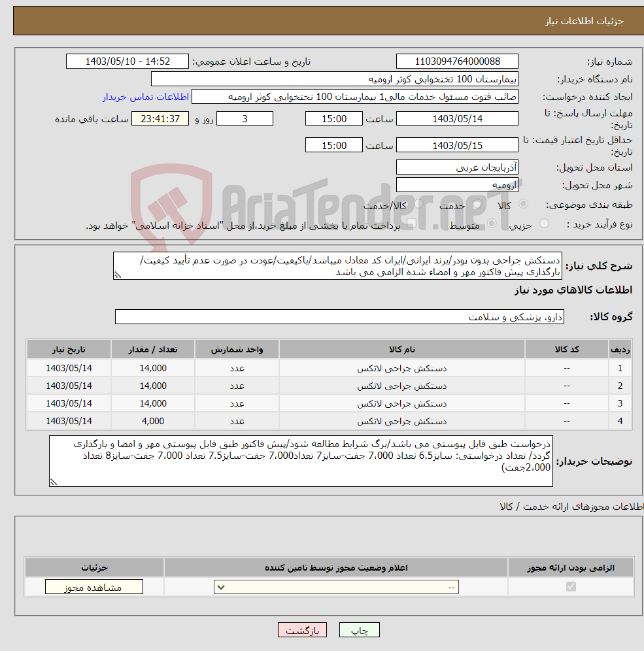The width and height of the screenshot is (644, 651).
Task: Click the delivery province آذربایجان غربی field
Action: 457,167
